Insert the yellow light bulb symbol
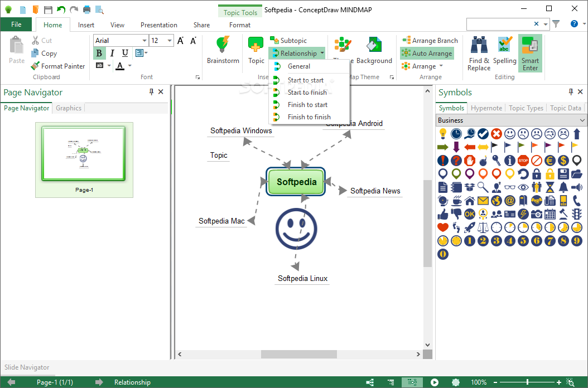This screenshot has height=388, width=588. [443, 133]
